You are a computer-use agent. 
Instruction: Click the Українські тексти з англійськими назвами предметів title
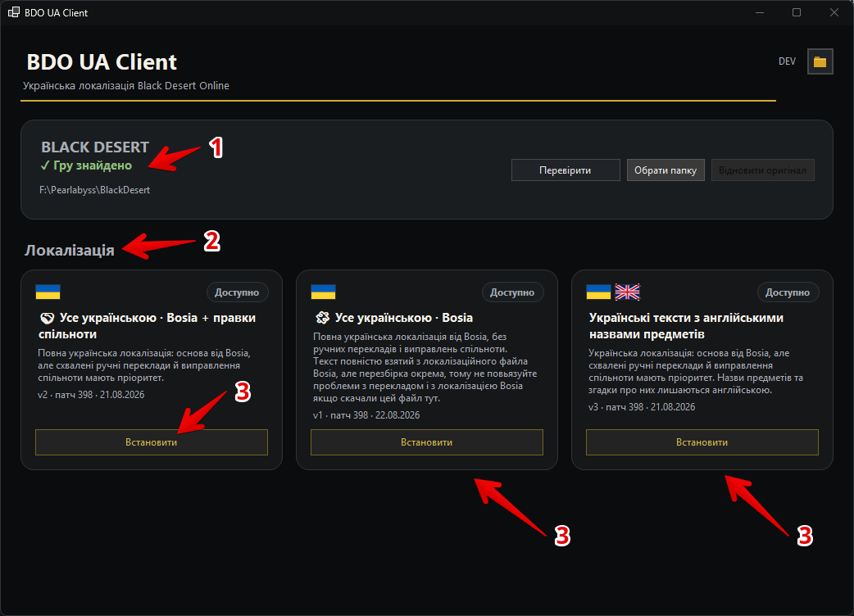[x=686, y=326]
